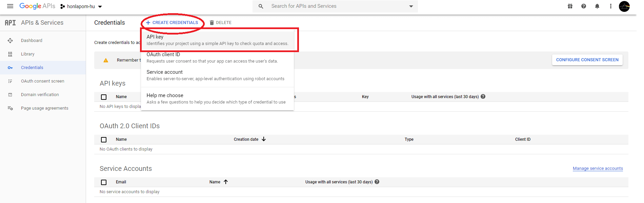Check the OAuth 2.0 Client IDs checkbox
Viewport: 644px width, 203px height.
click(x=104, y=140)
